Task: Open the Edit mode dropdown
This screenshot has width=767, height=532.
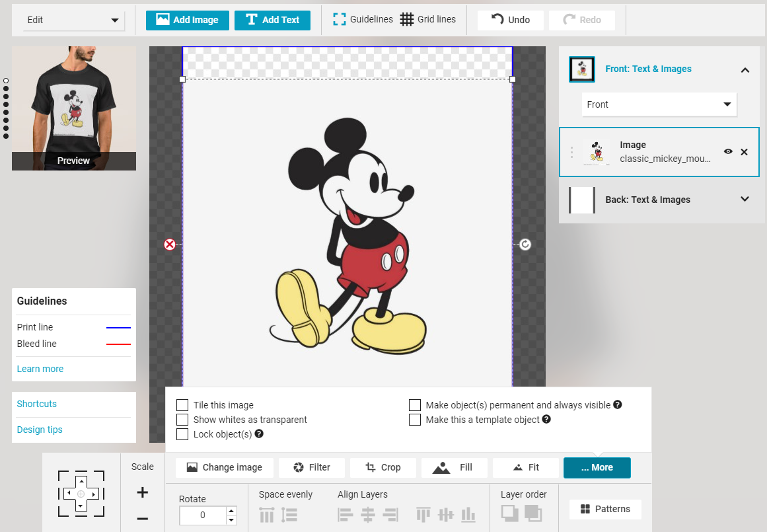Action: click(73, 20)
